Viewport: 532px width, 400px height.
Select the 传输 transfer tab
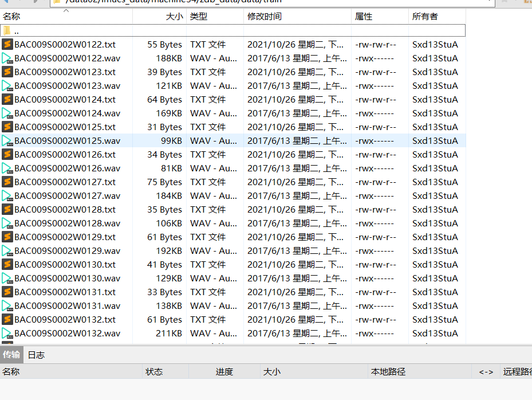pyautogui.click(x=11, y=355)
